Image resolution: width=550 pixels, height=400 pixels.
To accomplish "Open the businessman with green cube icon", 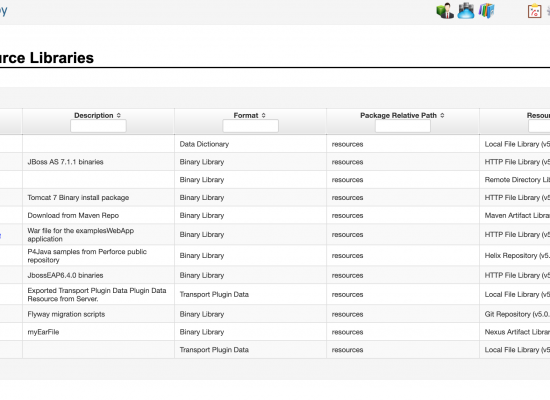I will coord(445,11).
